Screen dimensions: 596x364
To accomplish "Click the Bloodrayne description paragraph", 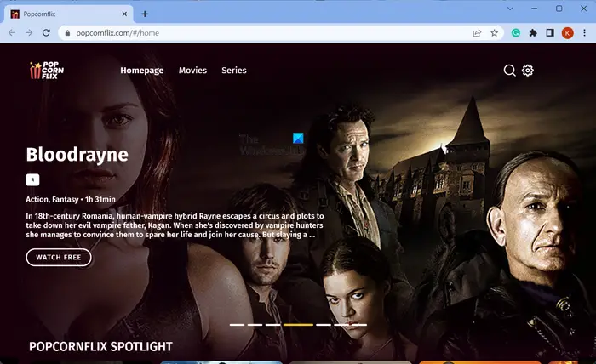I will pyautogui.click(x=175, y=225).
